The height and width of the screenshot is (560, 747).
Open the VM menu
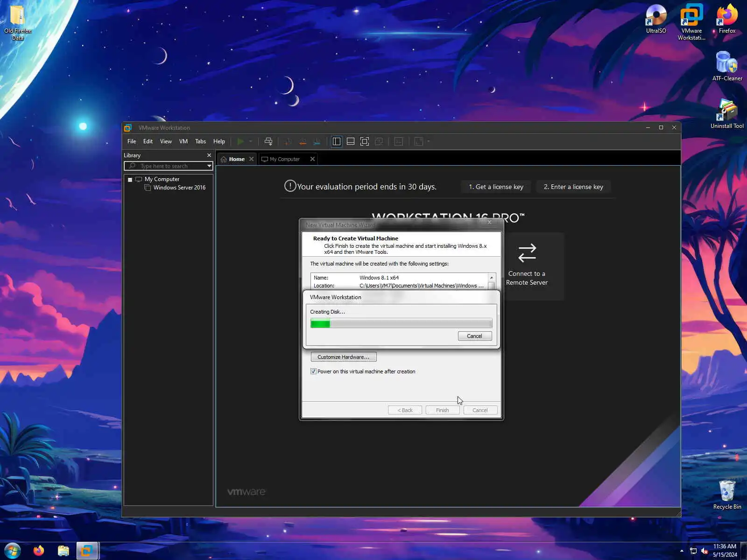[183, 141]
